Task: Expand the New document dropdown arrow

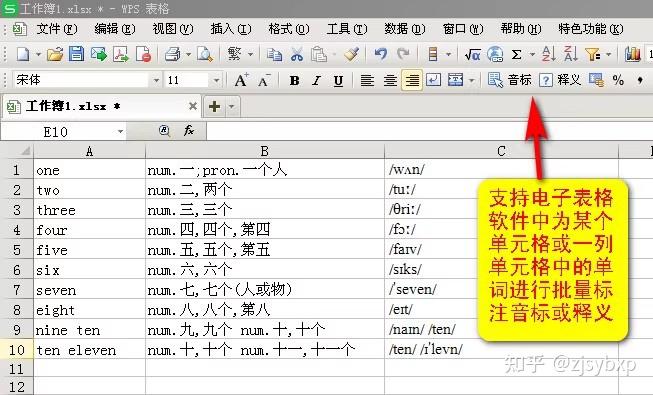Action: pyautogui.click(x=38, y=55)
